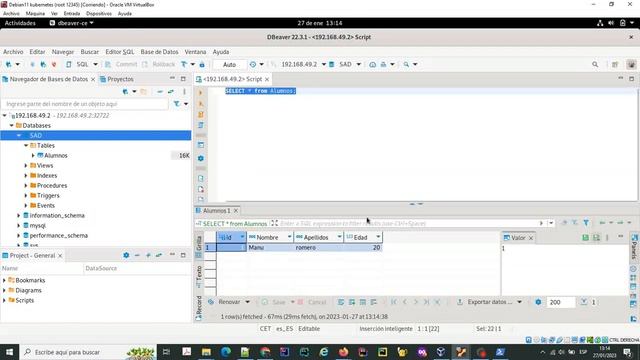This screenshot has width=640, height=360.
Task: Click the search magnifier icon in toolbar
Action: pos(595,64)
